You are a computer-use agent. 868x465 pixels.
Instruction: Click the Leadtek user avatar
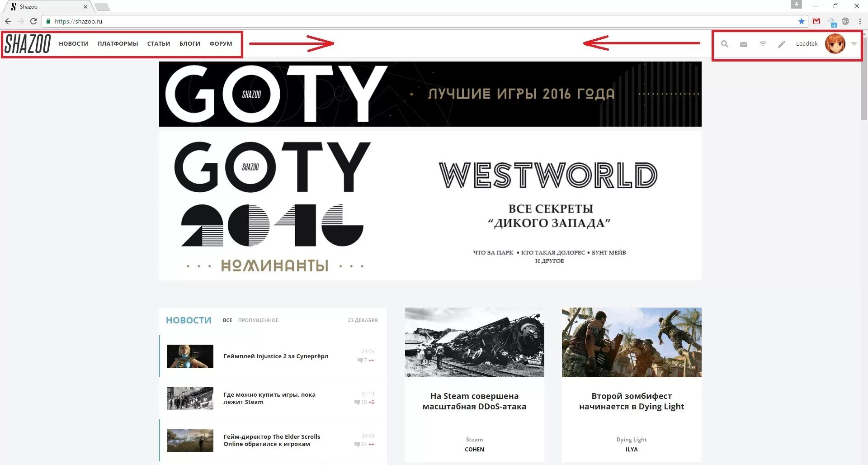point(835,44)
